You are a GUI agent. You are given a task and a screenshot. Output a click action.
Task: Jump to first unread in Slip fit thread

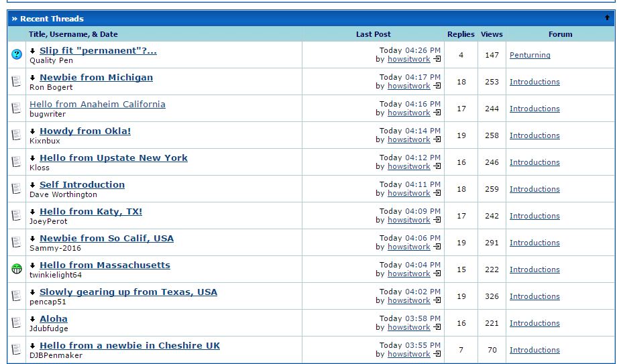click(x=33, y=51)
